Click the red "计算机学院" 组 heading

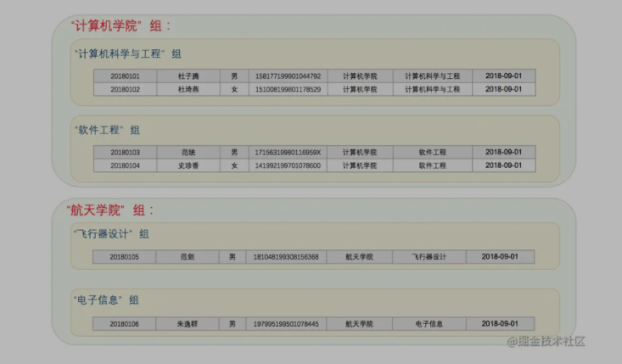pos(120,25)
